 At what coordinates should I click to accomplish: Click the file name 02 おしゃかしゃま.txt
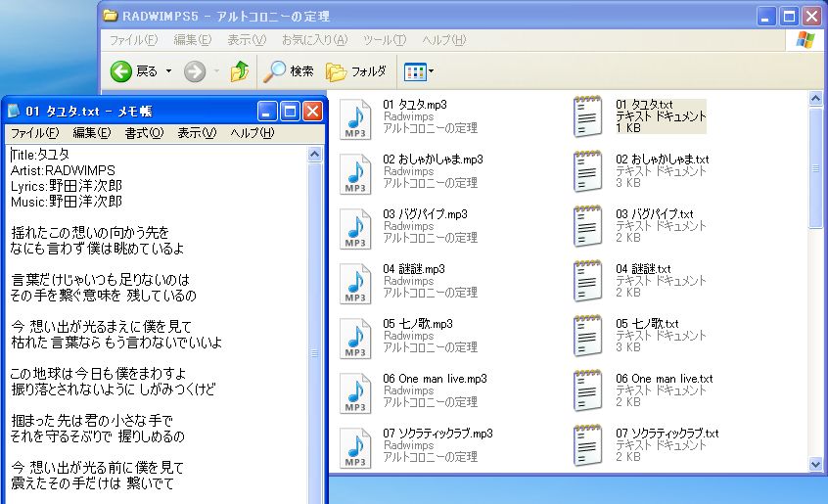click(x=663, y=160)
